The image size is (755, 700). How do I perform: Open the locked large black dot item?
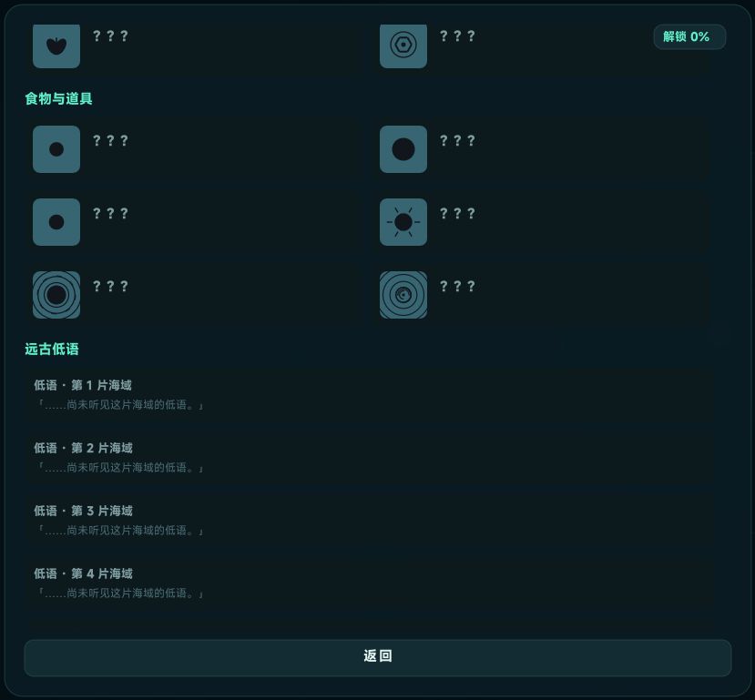(403, 149)
